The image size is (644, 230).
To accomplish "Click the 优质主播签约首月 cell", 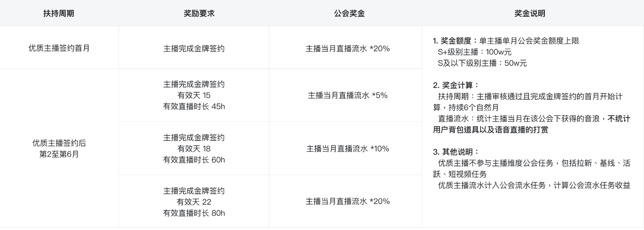I will [59, 48].
